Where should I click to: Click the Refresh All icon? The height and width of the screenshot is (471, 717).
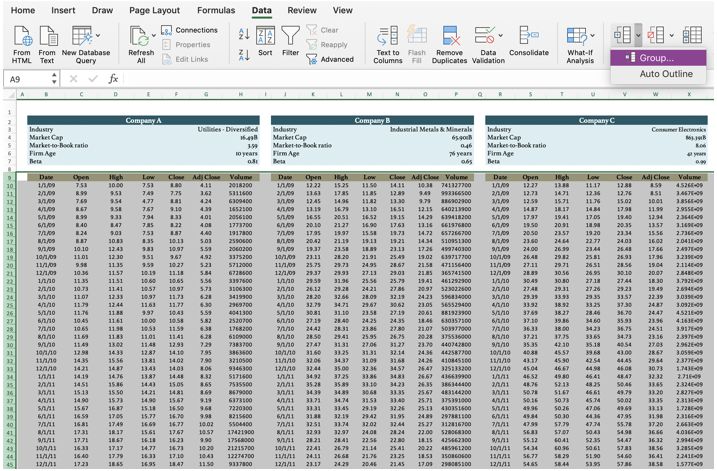click(140, 44)
